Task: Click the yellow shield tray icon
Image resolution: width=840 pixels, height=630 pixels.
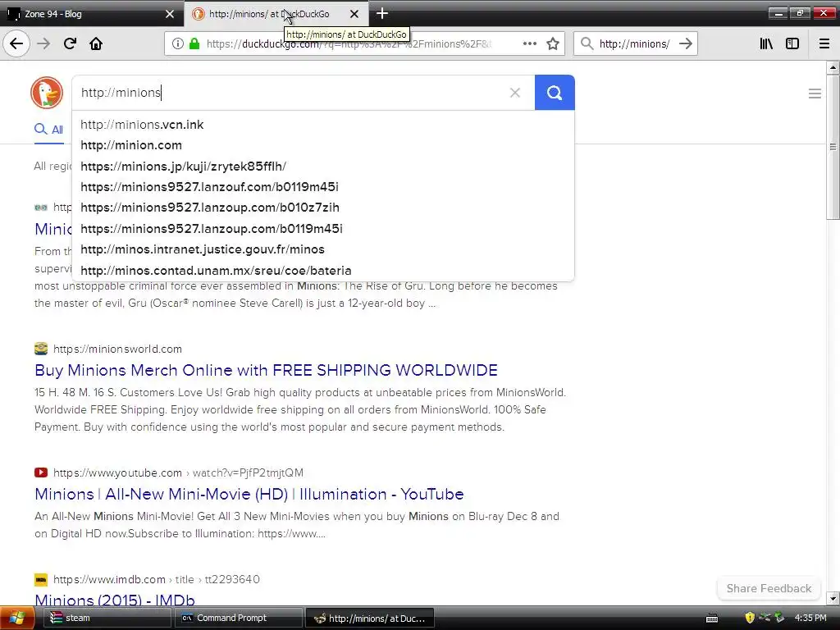Action: click(750, 618)
